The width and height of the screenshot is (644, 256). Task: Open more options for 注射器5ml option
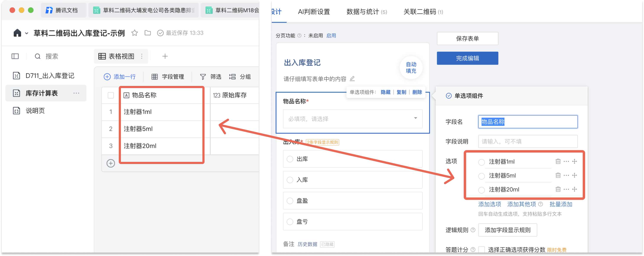coord(566,176)
